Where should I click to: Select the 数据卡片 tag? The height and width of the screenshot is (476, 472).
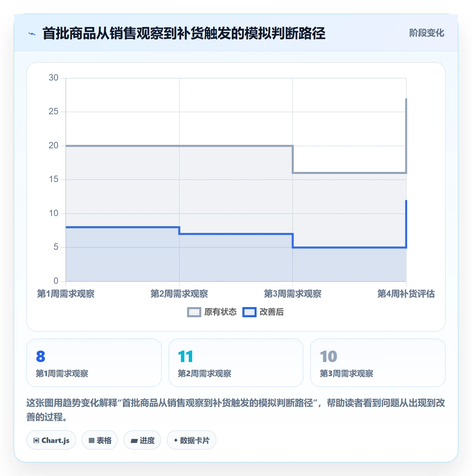(191, 440)
